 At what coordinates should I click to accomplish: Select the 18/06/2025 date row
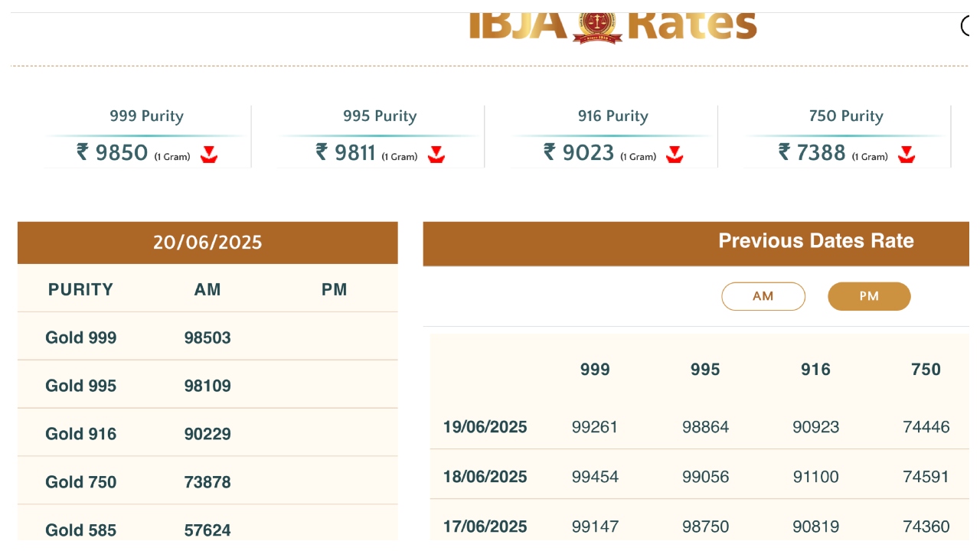point(485,477)
